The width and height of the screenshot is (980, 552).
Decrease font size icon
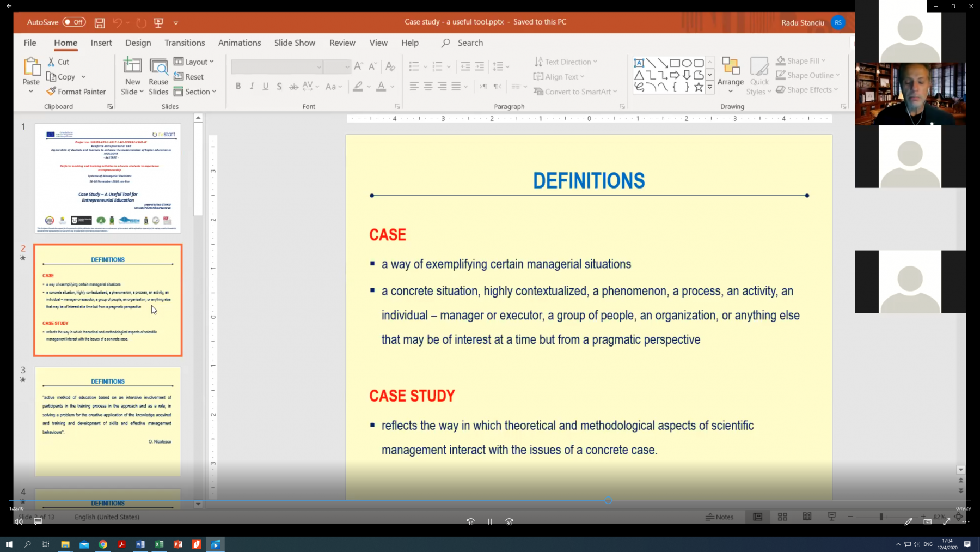pos(373,66)
